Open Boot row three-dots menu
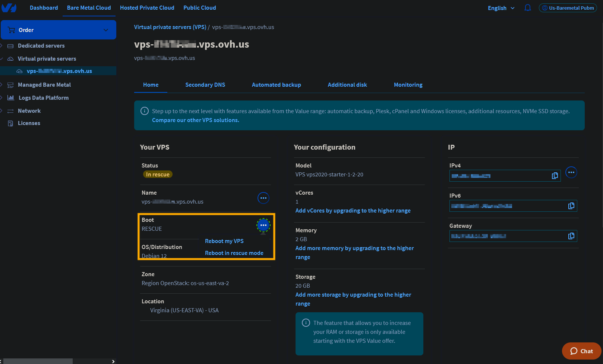Screen dimensions: 603x364 click(263, 225)
